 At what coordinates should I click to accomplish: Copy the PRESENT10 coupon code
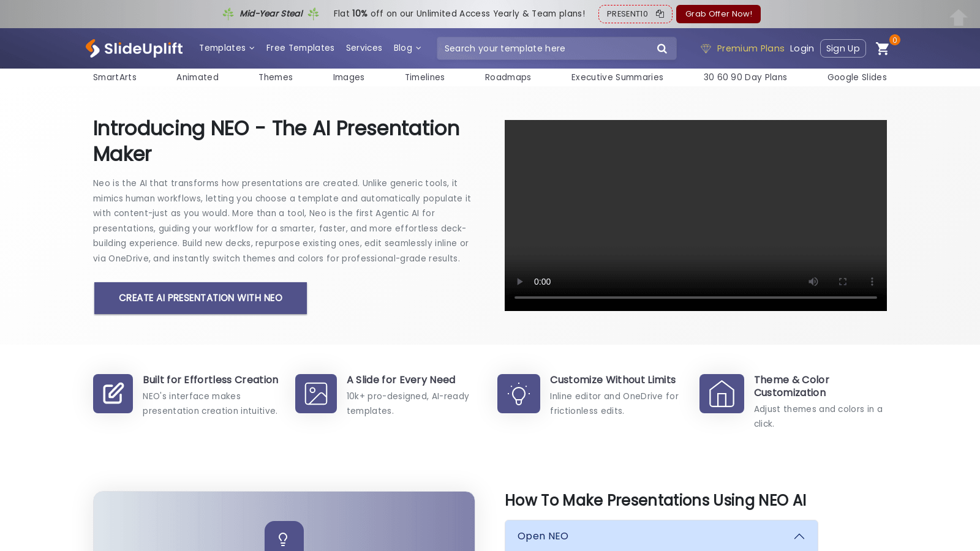pyautogui.click(x=660, y=14)
